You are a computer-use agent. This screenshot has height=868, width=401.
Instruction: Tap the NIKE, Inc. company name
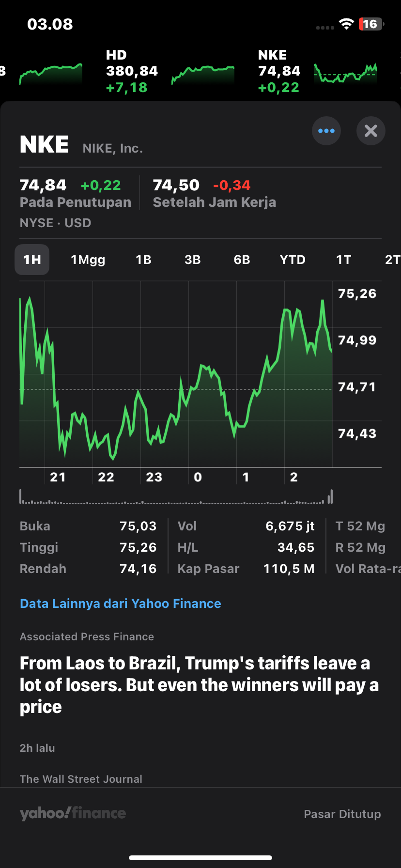(x=113, y=148)
